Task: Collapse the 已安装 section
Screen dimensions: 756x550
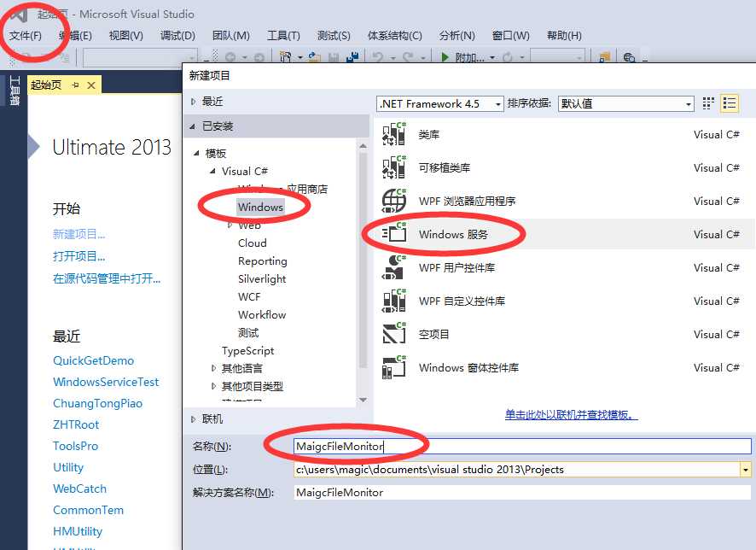Action: [x=193, y=126]
